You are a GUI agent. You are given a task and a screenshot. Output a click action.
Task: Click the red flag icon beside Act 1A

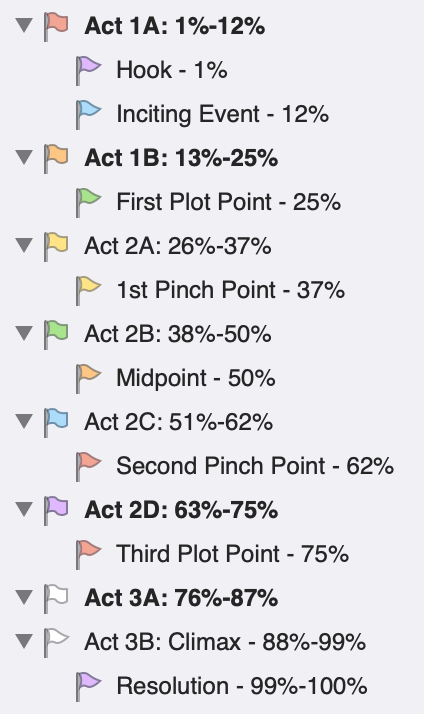point(56,26)
